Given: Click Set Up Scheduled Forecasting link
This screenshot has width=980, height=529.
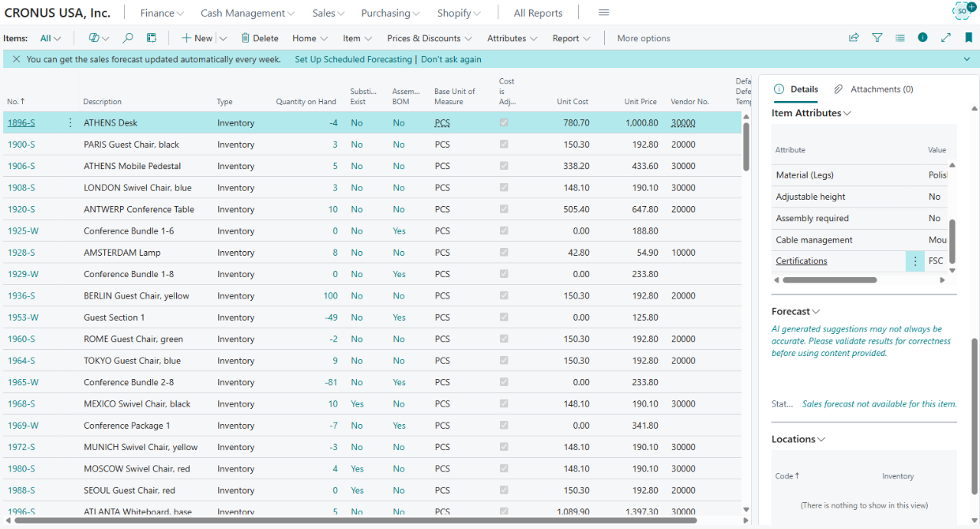Looking at the screenshot, I should click(x=353, y=59).
